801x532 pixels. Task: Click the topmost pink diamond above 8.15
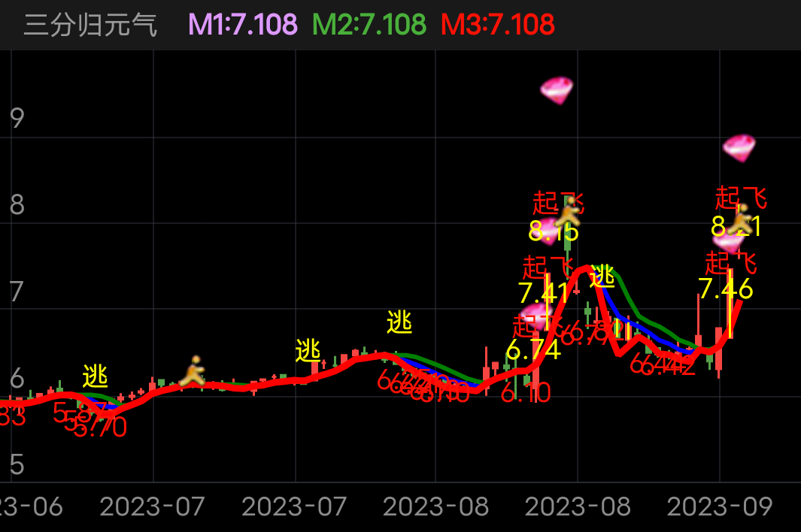[557, 90]
